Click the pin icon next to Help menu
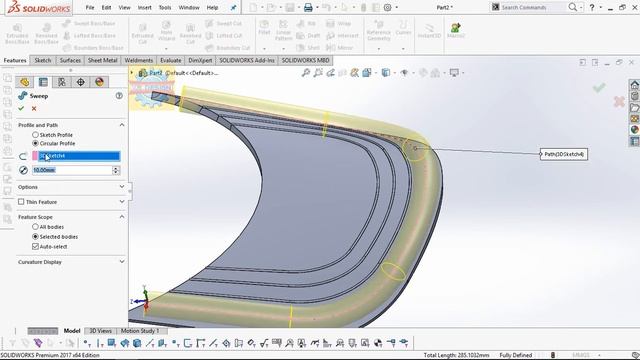Viewport: 640px width, 360px height. point(233,8)
